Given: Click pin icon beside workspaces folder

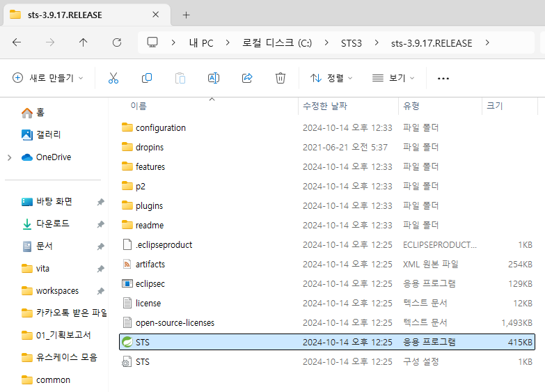Looking at the screenshot, I should pyautogui.click(x=100, y=291).
